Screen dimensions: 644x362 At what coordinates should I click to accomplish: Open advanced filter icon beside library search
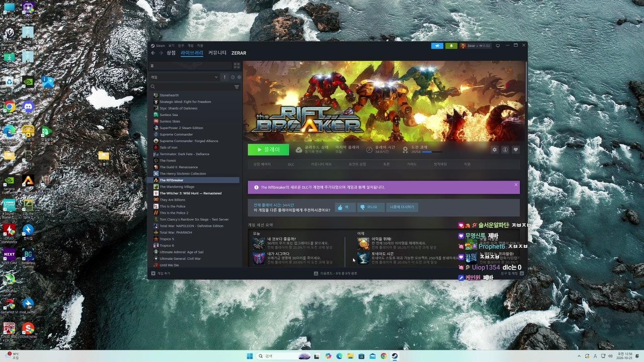[x=236, y=87]
